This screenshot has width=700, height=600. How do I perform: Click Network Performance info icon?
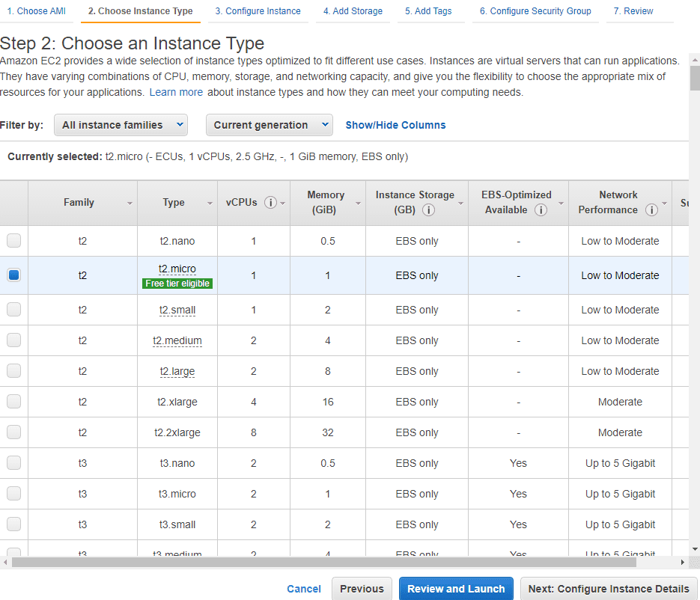pyautogui.click(x=652, y=209)
